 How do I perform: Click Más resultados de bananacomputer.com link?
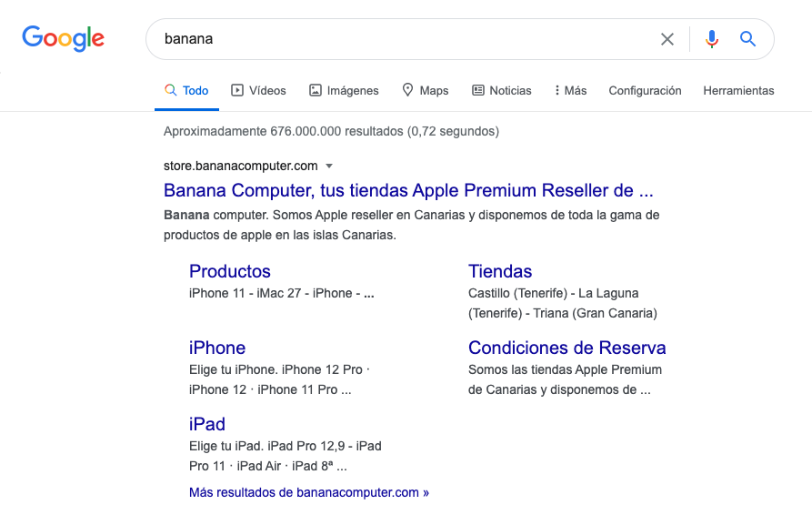pos(309,492)
